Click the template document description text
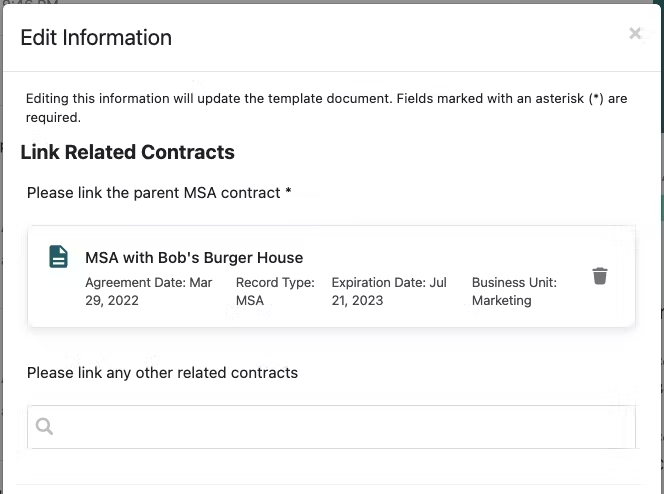The image size is (664, 494). pyautogui.click(x=326, y=108)
